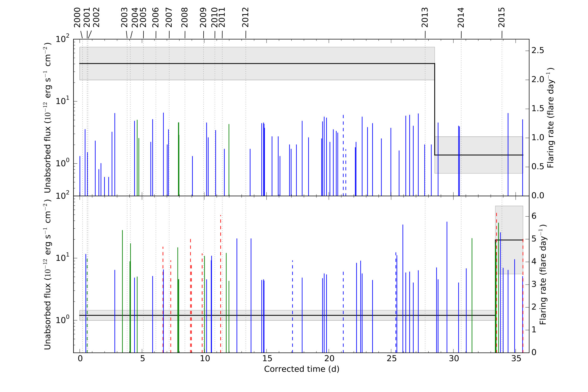
Task: Select the time axis tick label 35
Action: coord(516,359)
